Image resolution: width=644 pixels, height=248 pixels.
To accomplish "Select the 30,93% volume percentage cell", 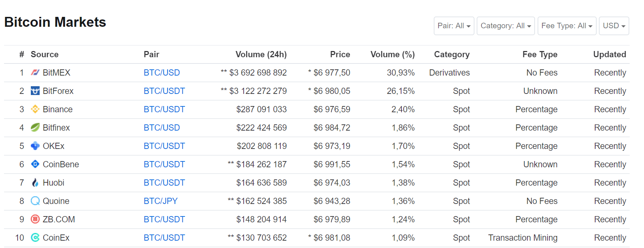I will coord(401,73).
